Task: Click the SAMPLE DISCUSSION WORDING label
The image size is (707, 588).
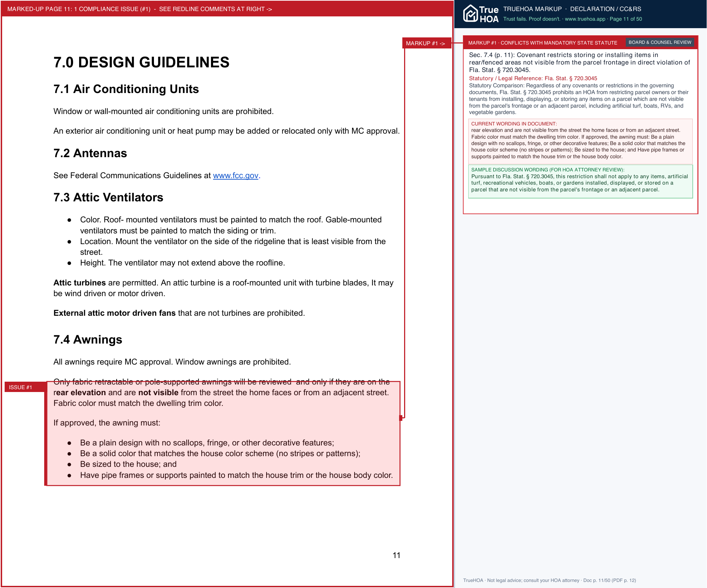Action: (548, 170)
